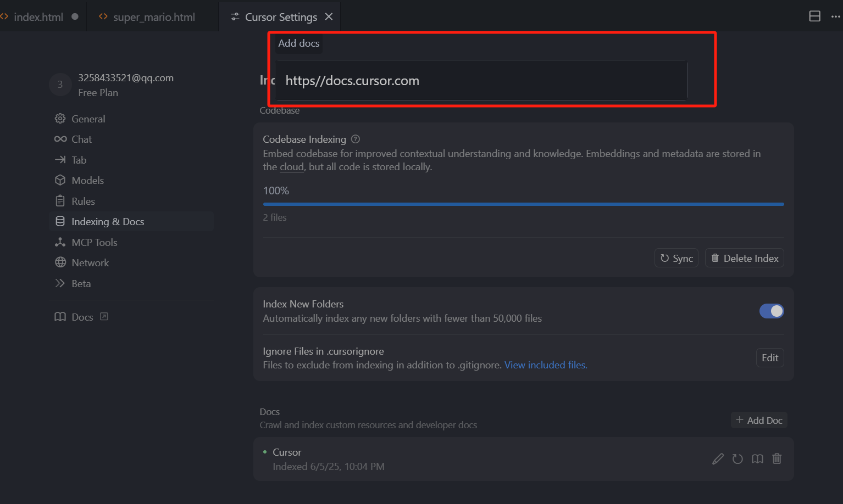Click the external link icon beside Docs
This screenshot has width=843, height=504.
[x=104, y=317]
